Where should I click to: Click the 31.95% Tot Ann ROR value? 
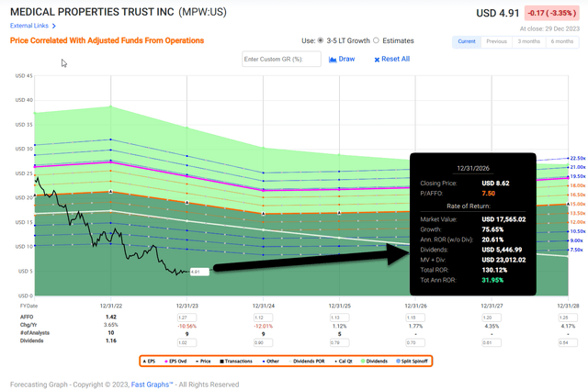492,280
